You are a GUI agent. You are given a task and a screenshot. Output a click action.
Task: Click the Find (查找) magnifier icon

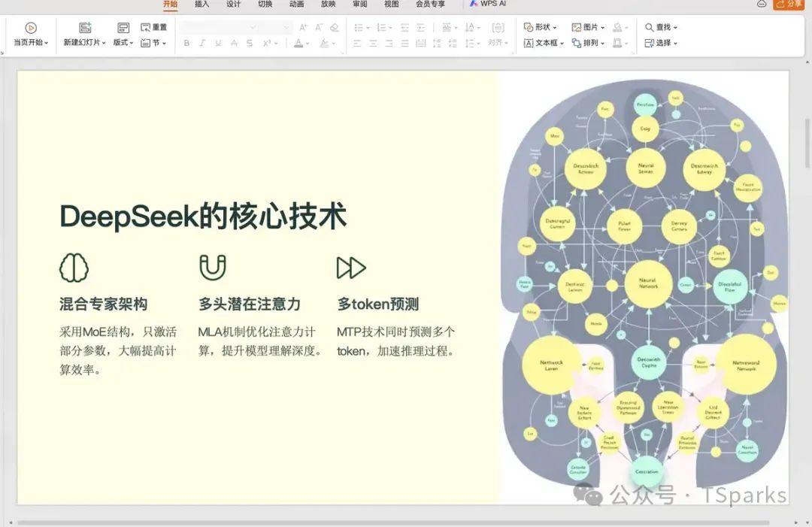[x=649, y=27]
